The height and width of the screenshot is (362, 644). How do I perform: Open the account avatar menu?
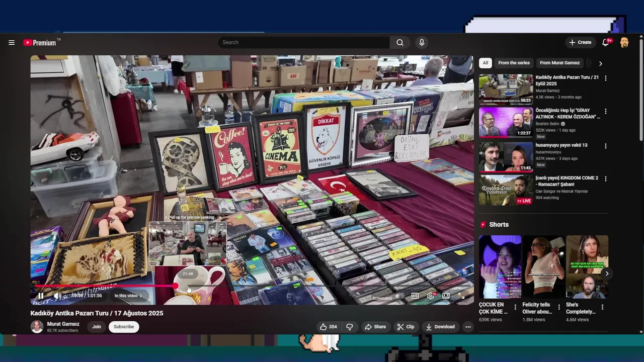pos(624,43)
